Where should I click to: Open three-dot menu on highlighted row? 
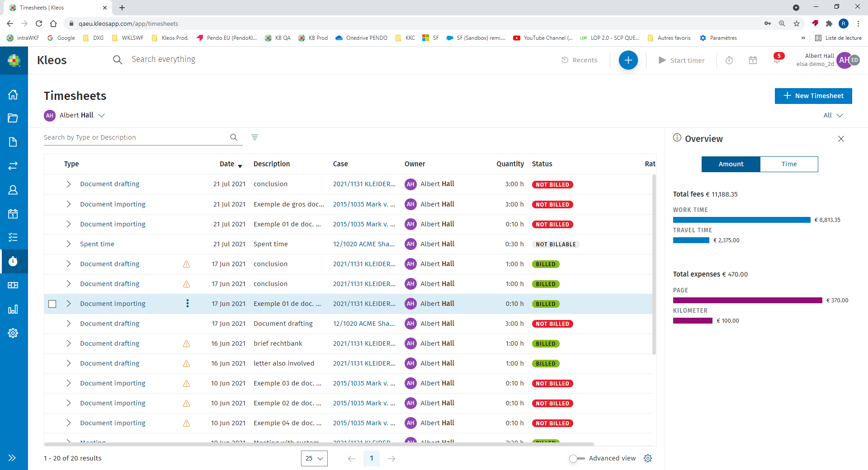188,304
